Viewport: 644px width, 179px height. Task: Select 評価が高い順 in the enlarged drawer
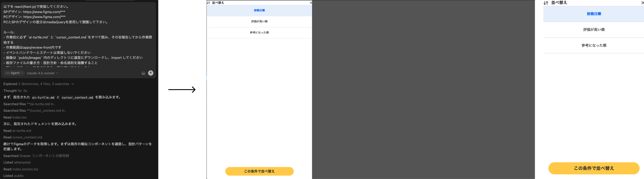[x=594, y=30]
